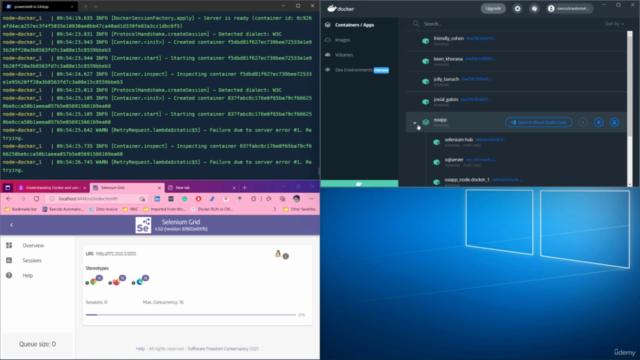Click the Docker Upgrade button
This screenshot has height=360, width=640.
pos(493,9)
